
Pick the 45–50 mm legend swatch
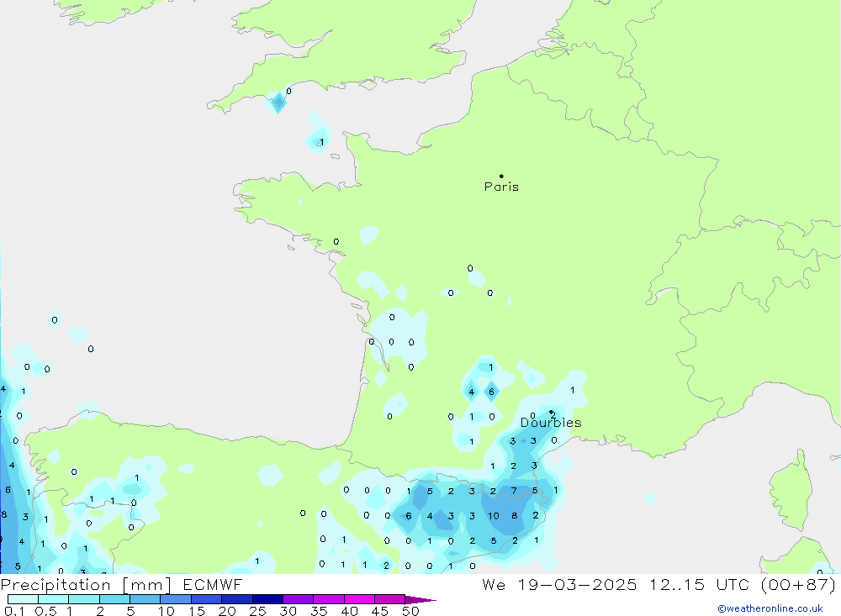[x=389, y=599]
